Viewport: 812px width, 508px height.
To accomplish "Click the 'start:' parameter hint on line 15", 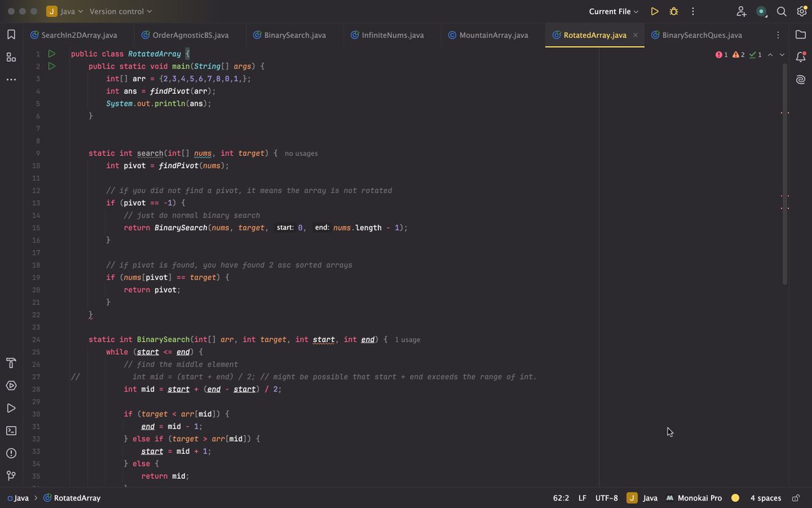I will tap(285, 228).
